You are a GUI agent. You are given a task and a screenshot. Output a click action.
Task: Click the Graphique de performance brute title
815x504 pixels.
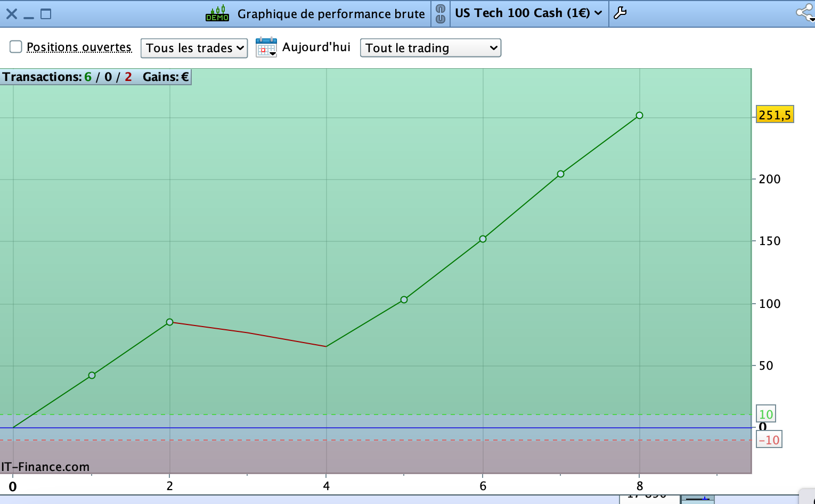[331, 14]
